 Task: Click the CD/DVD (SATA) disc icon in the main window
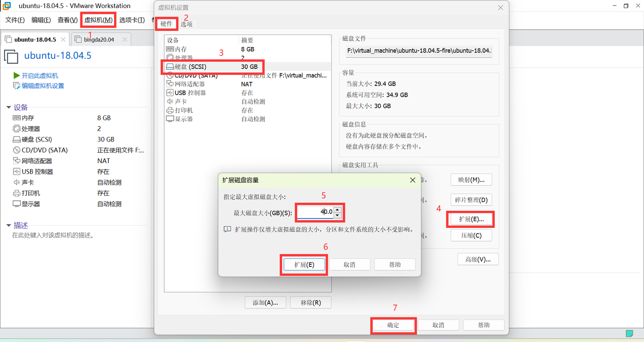coord(17,150)
